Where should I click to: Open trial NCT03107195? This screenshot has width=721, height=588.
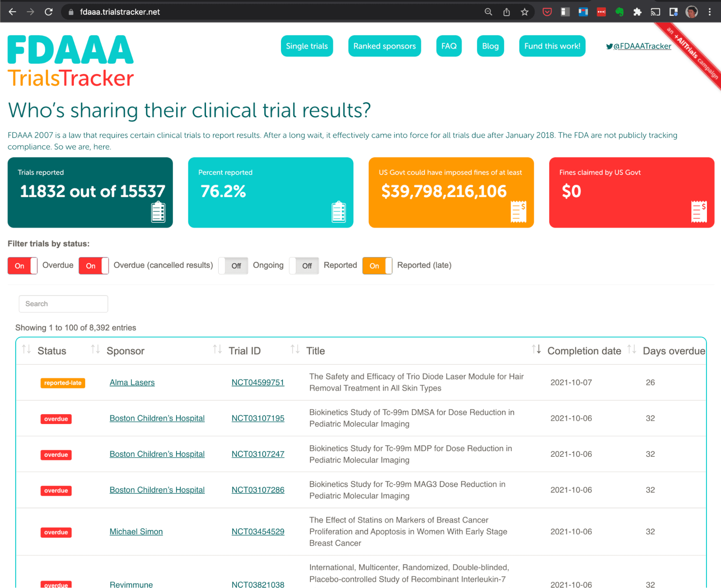258,418
